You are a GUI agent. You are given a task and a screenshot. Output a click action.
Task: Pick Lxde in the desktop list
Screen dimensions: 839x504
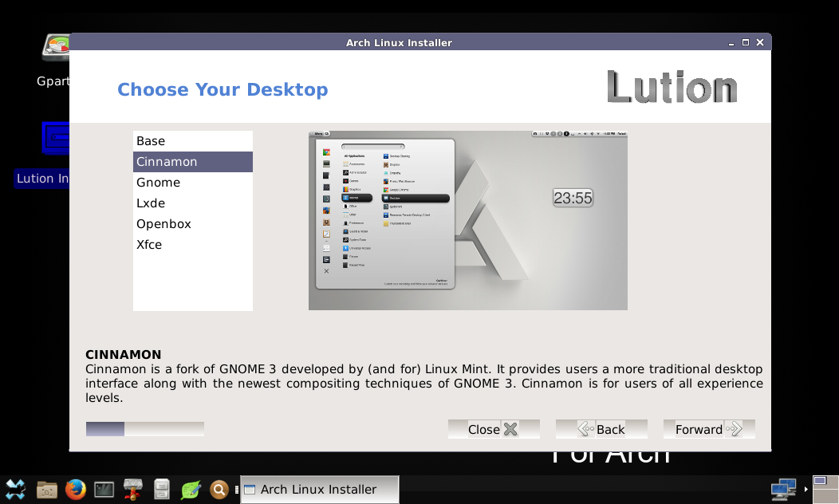193,203
